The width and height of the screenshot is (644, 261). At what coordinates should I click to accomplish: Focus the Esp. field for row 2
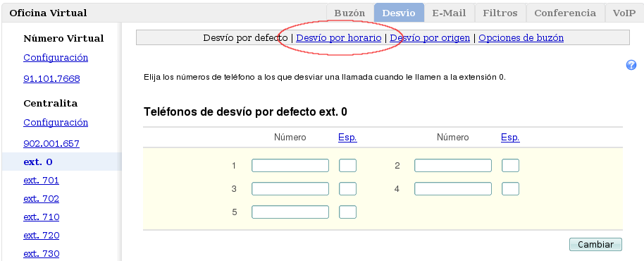point(511,166)
